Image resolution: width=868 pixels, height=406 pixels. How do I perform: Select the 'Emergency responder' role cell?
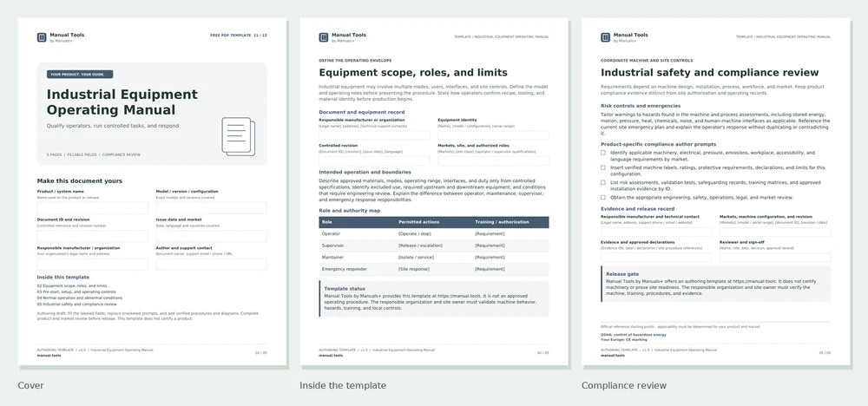(344, 269)
